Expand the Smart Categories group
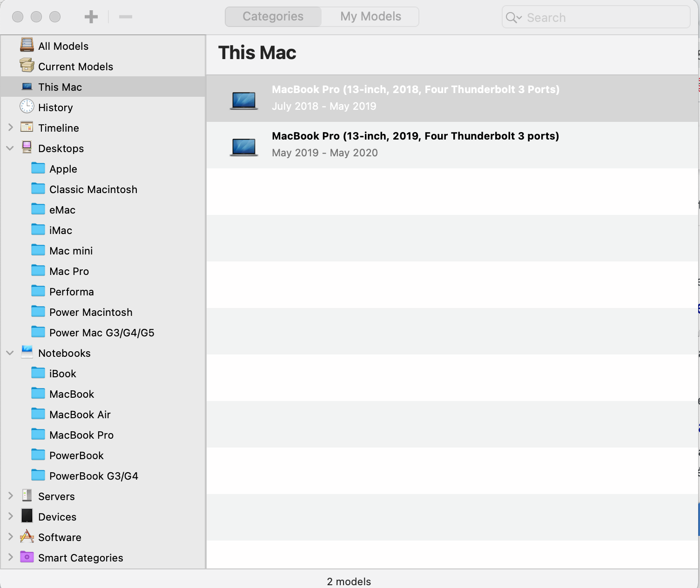 10,557
